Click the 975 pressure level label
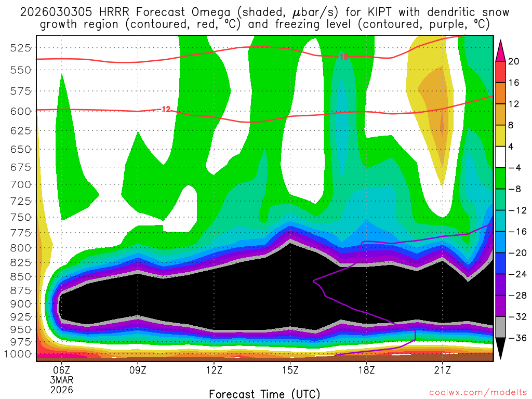 [21, 342]
